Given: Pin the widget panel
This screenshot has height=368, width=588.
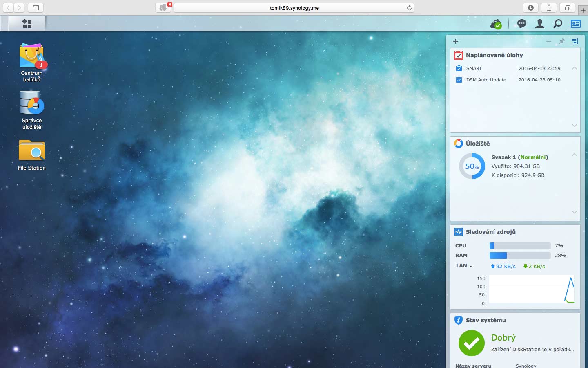Looking at the screenshot, I should (x=562, y=41).
